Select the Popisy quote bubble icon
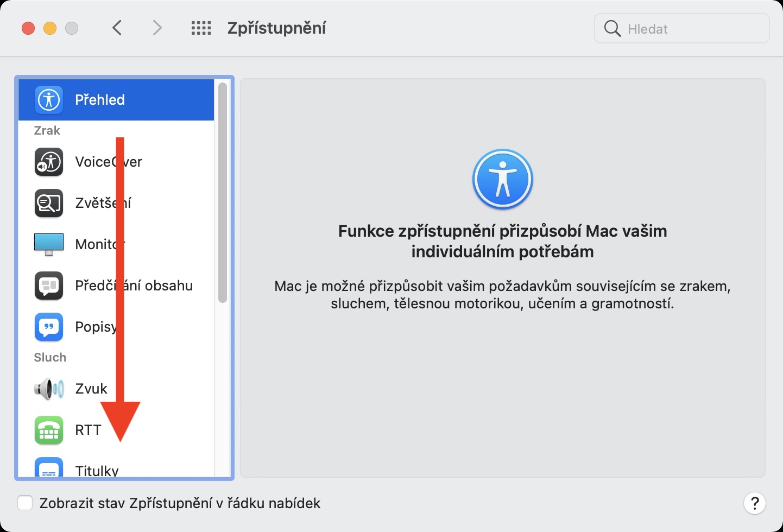The image size is (783, 532). [x=49, y=327]
